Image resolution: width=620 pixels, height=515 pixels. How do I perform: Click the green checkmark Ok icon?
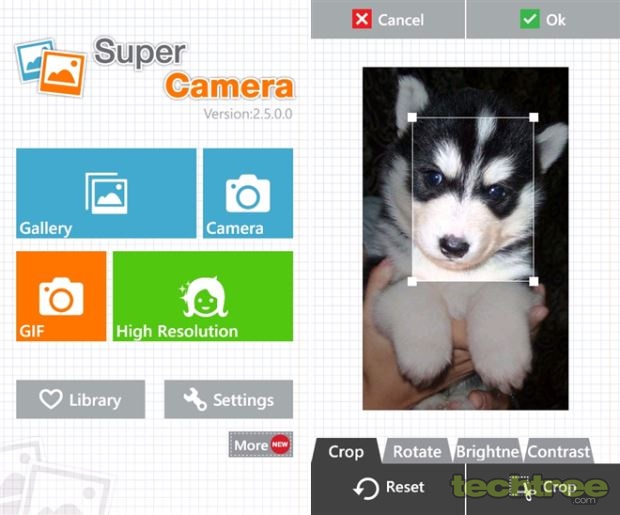pos(529,19)
